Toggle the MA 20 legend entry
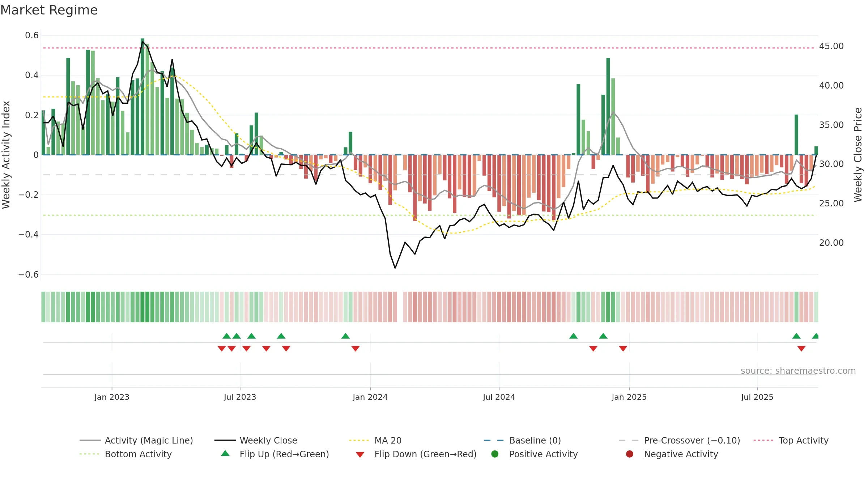Screen dimensions: 868x488 [375, 440]
